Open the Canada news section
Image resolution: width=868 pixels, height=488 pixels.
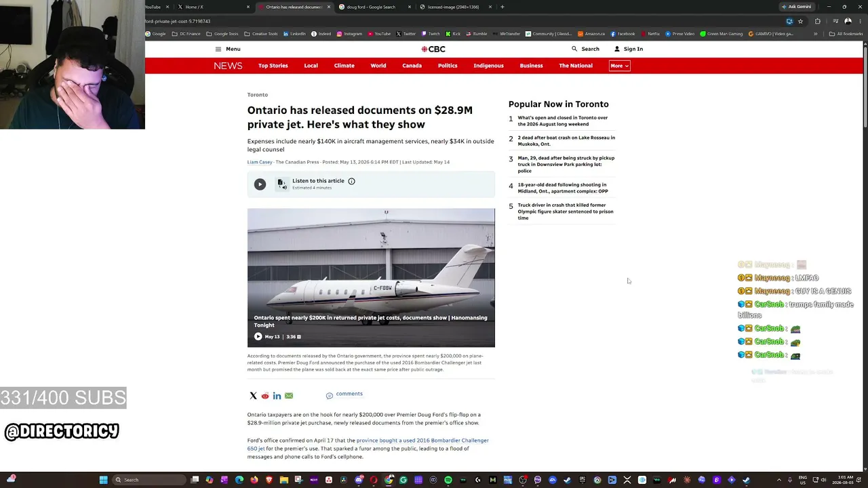[x=412, y=66]
